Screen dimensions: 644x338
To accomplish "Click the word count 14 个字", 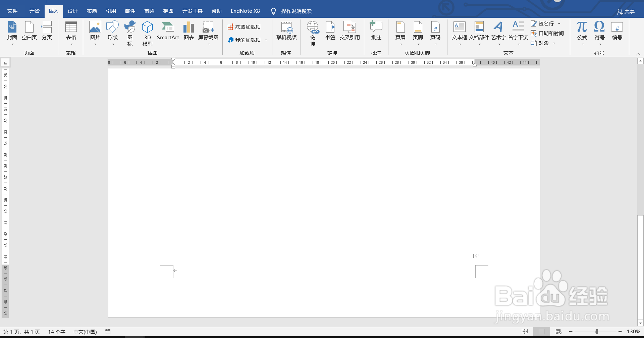I will [x=57, y=332].
